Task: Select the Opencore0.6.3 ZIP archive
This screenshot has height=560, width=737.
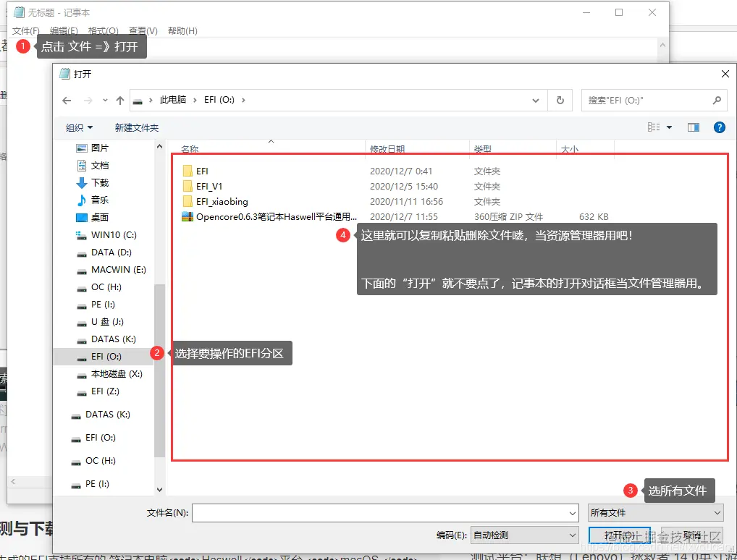Action: click(270, 216)
